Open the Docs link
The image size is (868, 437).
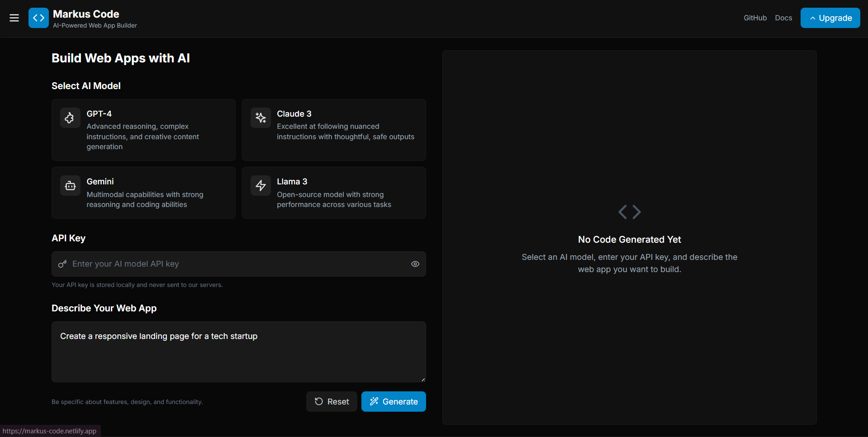(783, 18)
